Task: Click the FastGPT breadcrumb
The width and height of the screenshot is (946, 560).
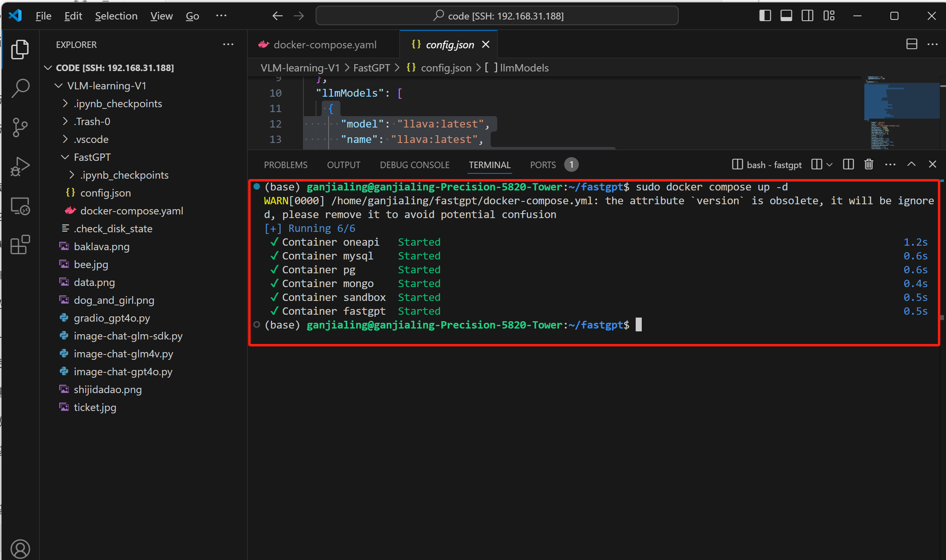Action: point(372,68)
